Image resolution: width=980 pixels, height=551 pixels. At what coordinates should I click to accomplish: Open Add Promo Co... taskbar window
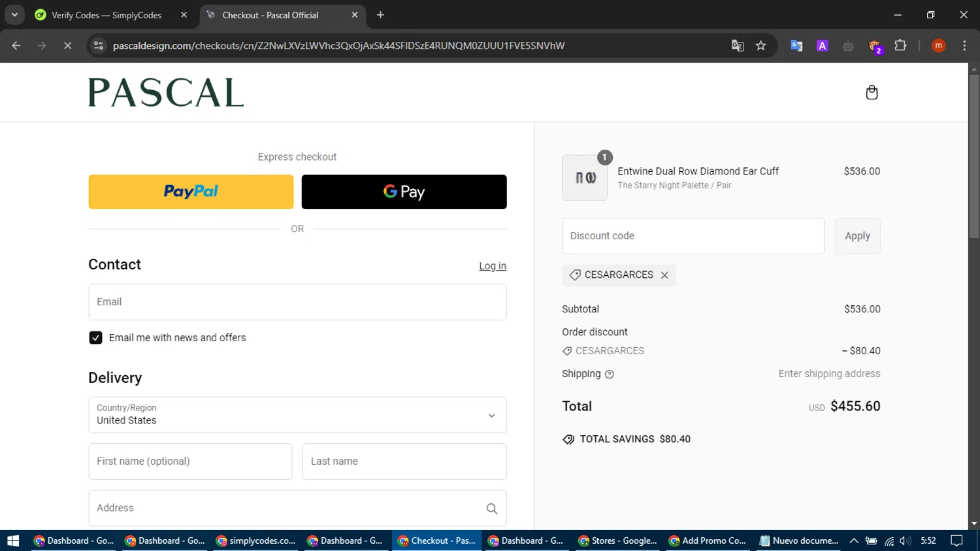(708, 541)
